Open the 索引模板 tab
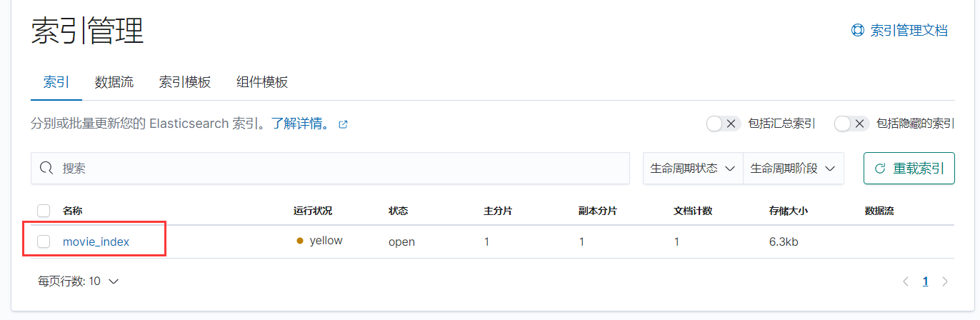The width and height of the screenshot is (980, 320). click(185, 82)
